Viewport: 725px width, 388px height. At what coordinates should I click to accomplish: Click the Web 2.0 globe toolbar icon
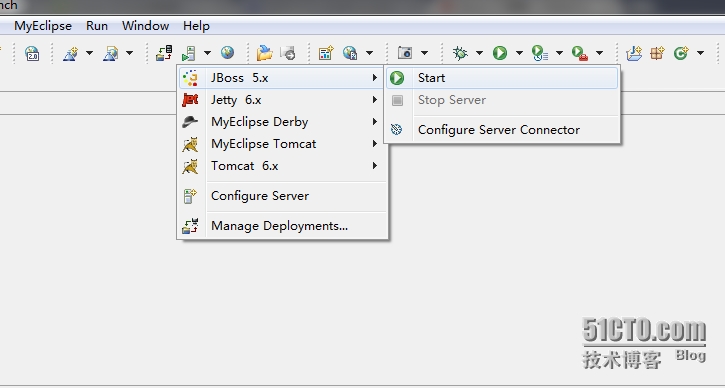pyautogui.click(x=32, y=54)
